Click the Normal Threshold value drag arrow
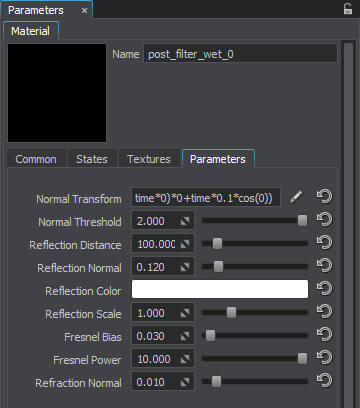 [x=185, y=221]
